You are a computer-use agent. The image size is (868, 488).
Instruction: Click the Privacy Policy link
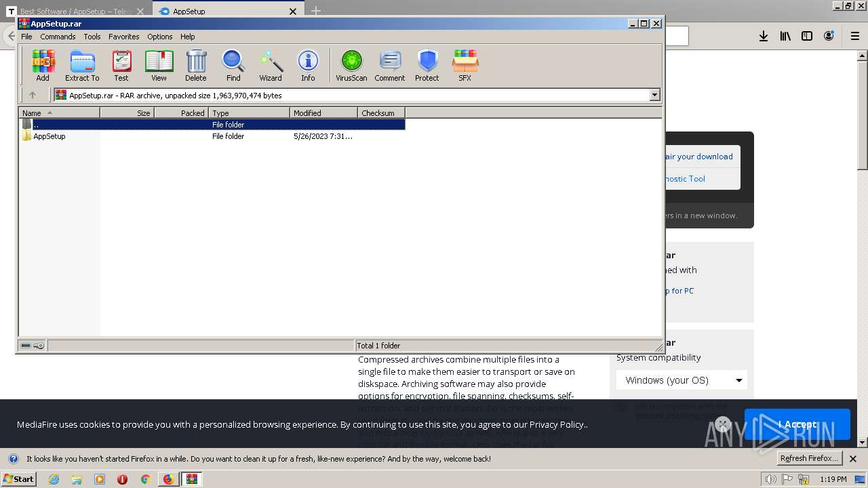click(x=556, y=424)
